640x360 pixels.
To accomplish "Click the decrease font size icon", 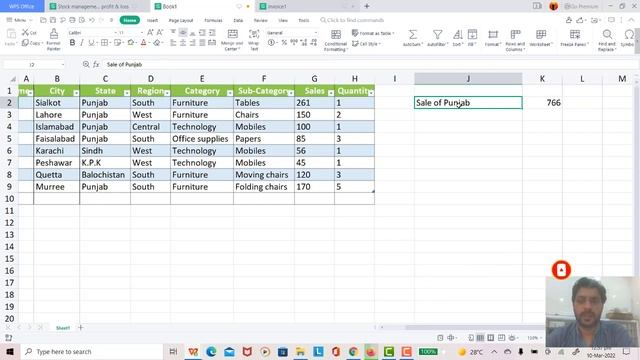I will coord(160,32).
